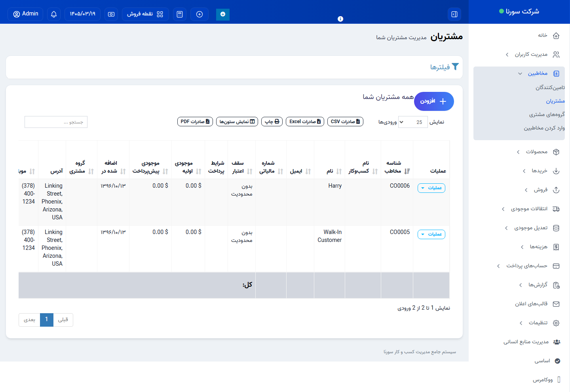Click the plus circle quick-add icon
This screenshot has height=392, width=570.
point(199,14)
